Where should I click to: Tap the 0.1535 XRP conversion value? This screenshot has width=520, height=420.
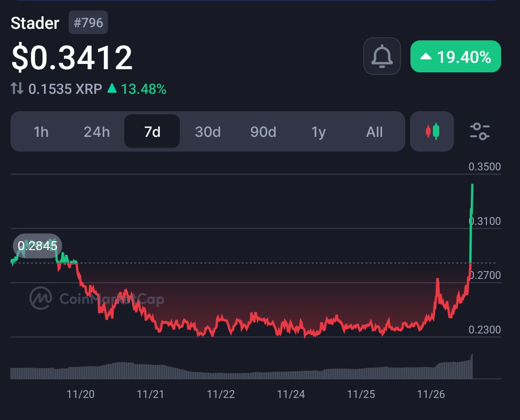click(65, 89)
